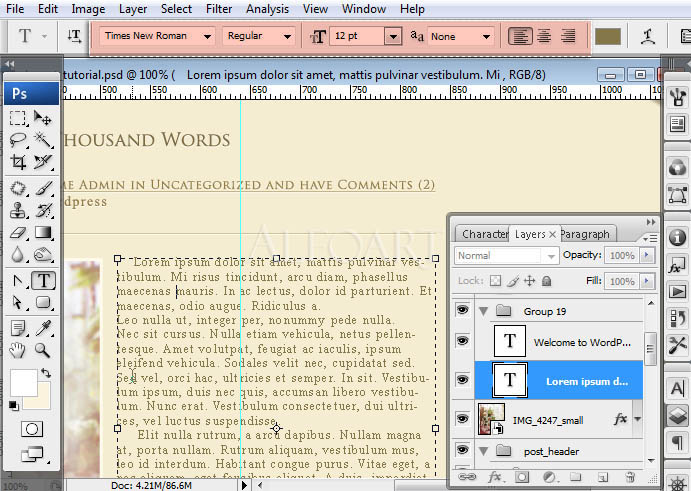Select the Horizontal Type tool in toolbox
Viewport: 691px width, 491px height.
(43, 280)
